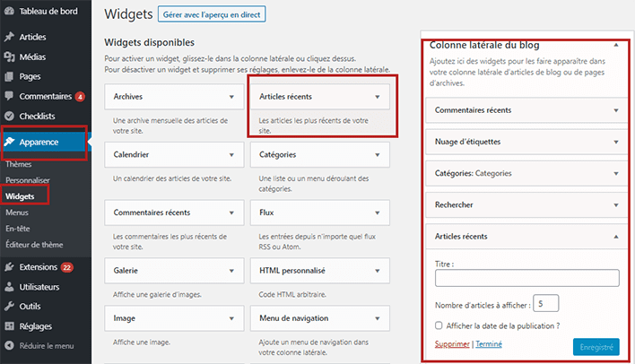Click the Extensions badge showing 22

67,267
